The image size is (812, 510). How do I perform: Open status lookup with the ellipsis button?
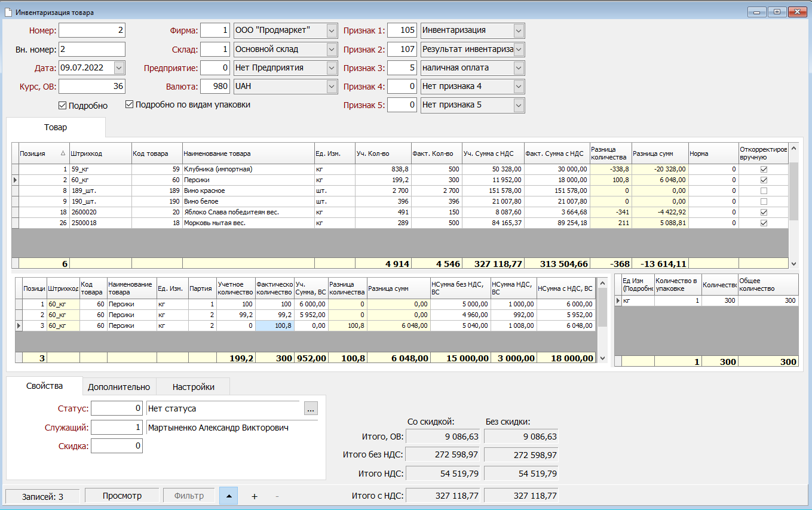(311, 409)
